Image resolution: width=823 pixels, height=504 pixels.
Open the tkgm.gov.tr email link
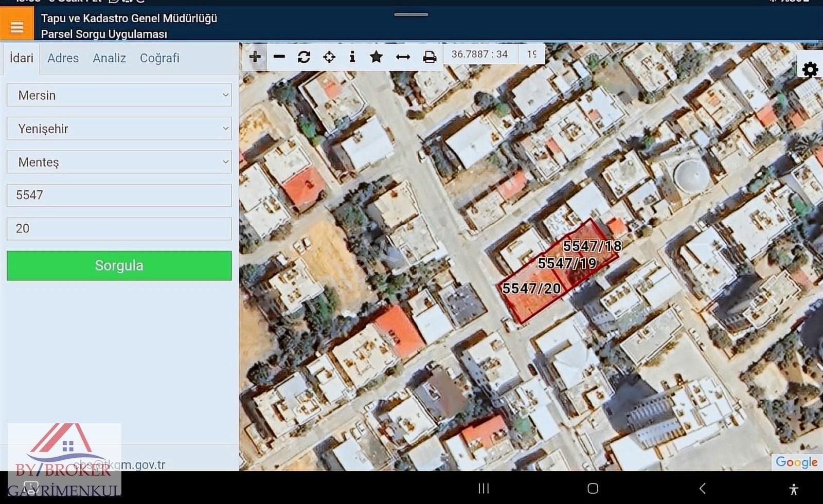pos(119,465)
